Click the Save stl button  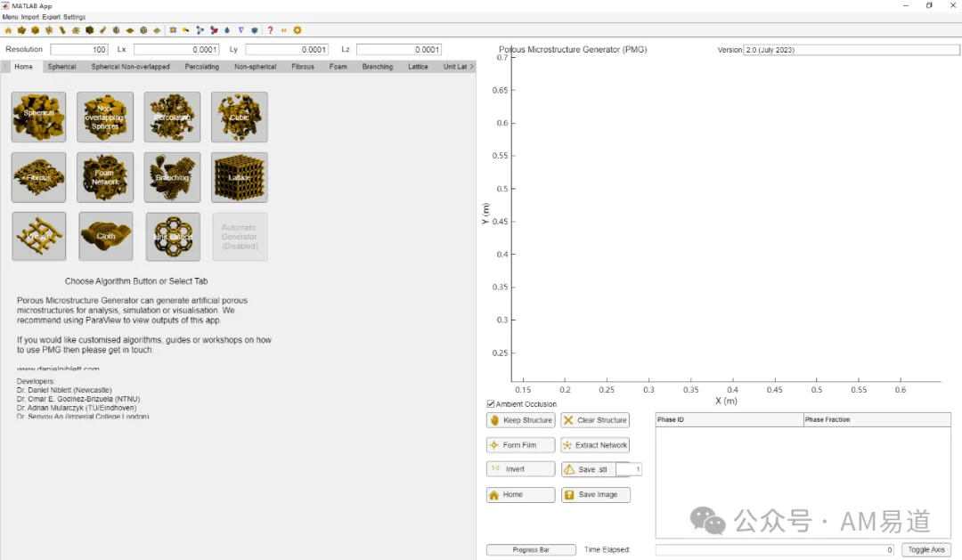pyautogui.click(x=589, y=469)
